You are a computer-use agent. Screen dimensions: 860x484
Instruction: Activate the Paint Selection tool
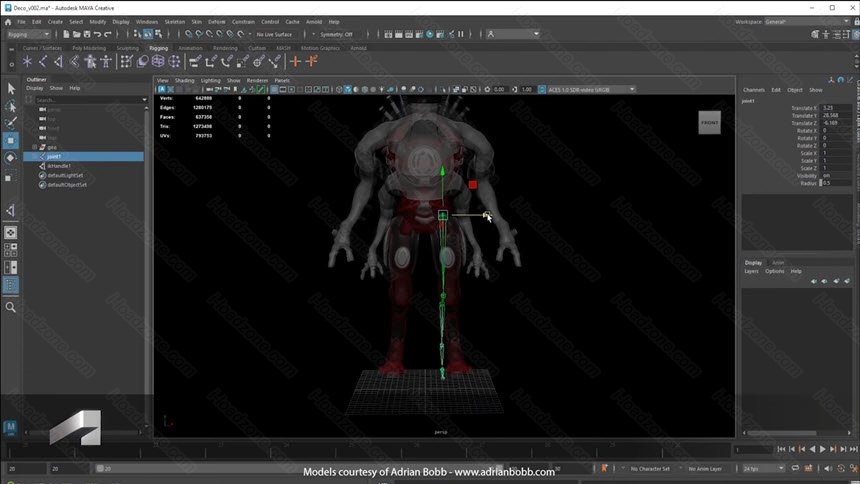(10, 123)
